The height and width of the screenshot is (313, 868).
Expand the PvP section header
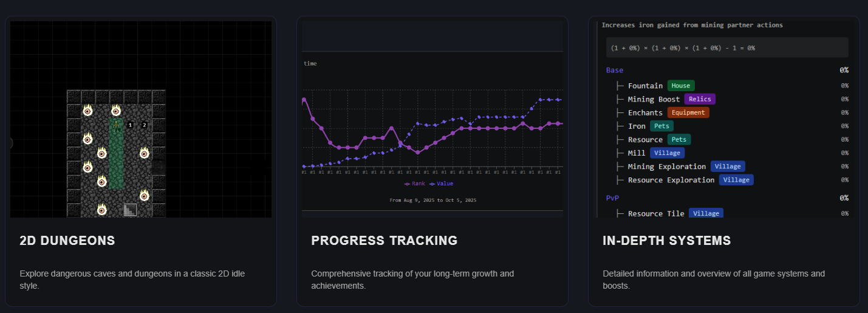pyautogui.click(x=612, y=198)
